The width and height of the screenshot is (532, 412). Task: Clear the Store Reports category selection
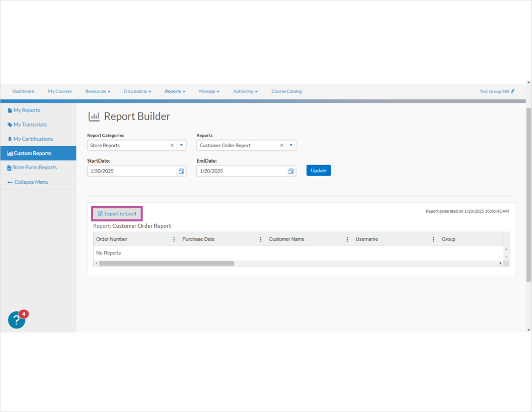pos(172,145)
